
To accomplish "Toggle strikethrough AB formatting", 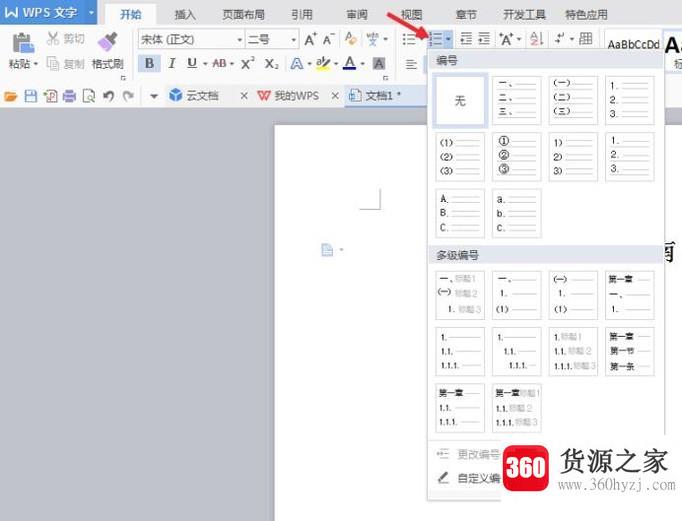I will [219, 63].
